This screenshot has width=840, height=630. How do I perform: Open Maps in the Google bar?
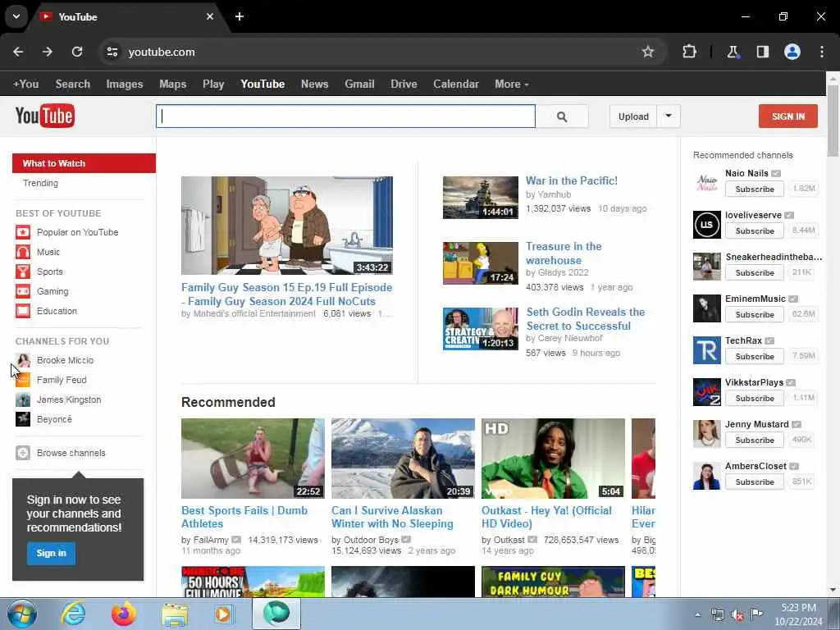172,84
